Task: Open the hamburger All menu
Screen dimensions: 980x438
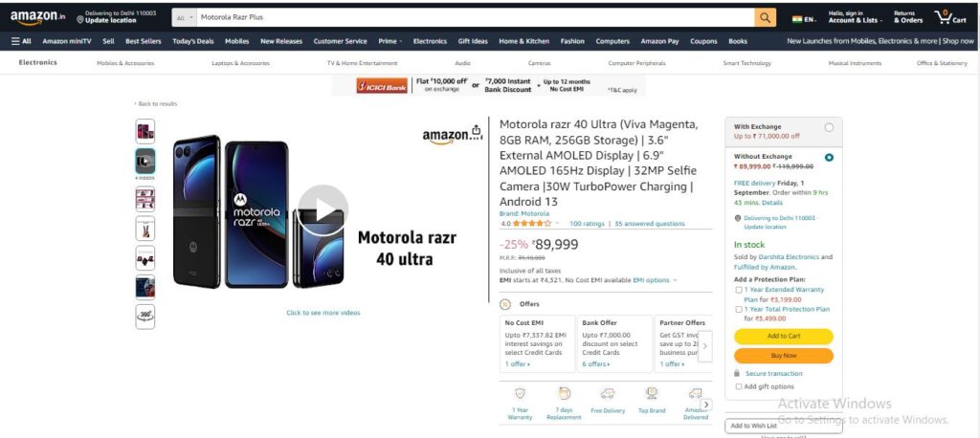Action: 21,41
